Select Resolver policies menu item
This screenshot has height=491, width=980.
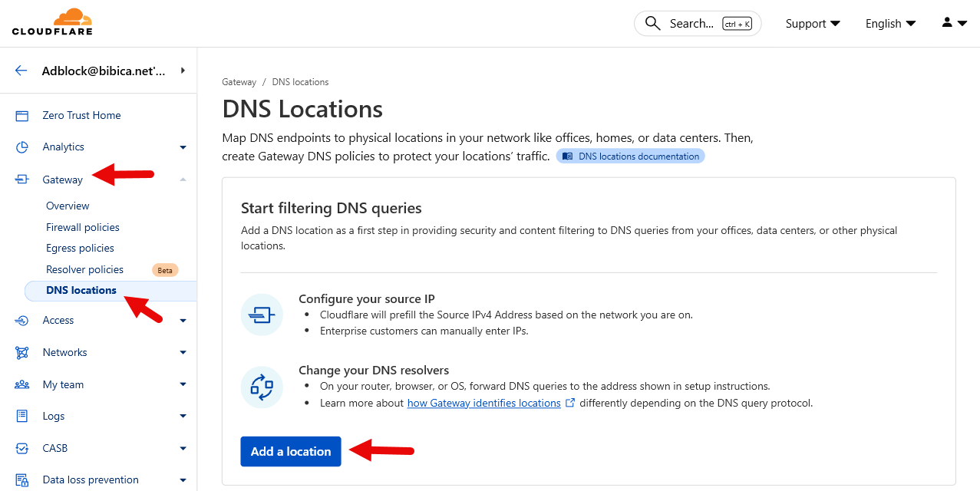tap(84, 269)
